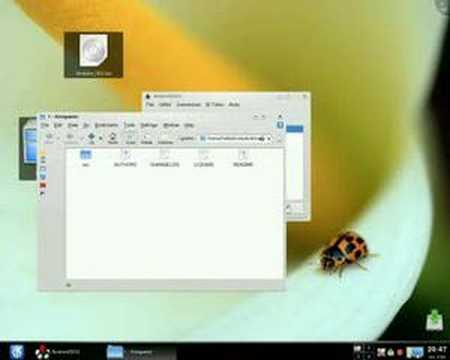Open Konqueror's View menu
Screen dimensions: 450x360
[x=73, y=125]
